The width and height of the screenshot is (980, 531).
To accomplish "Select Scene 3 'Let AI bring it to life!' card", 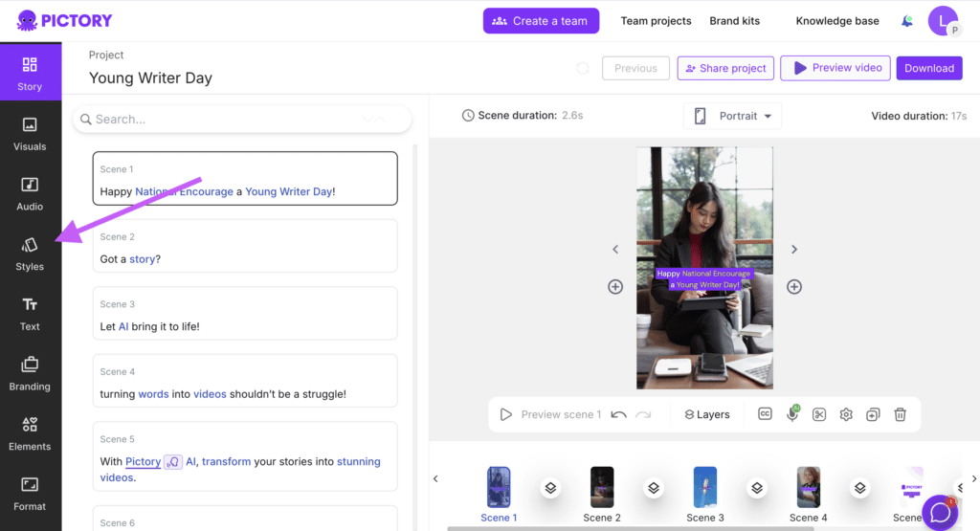I will pyautogui.click(x=245, y=313).
